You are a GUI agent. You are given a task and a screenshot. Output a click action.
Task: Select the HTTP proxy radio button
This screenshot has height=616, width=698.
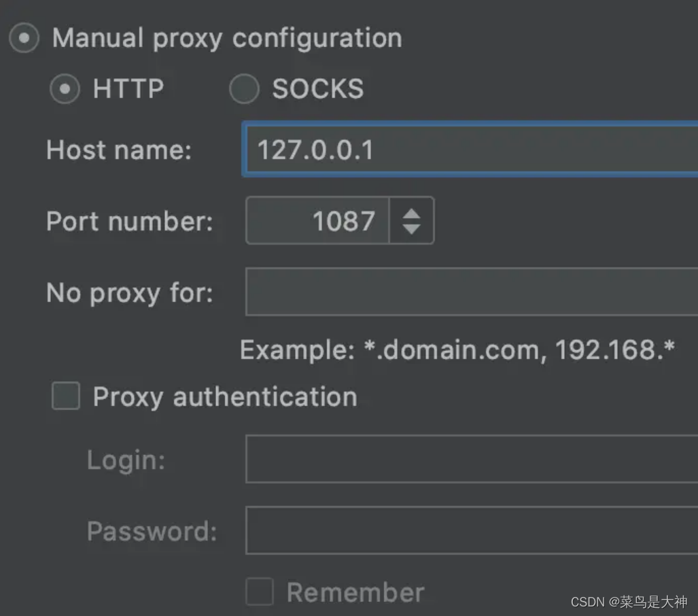tap(64, 89)
